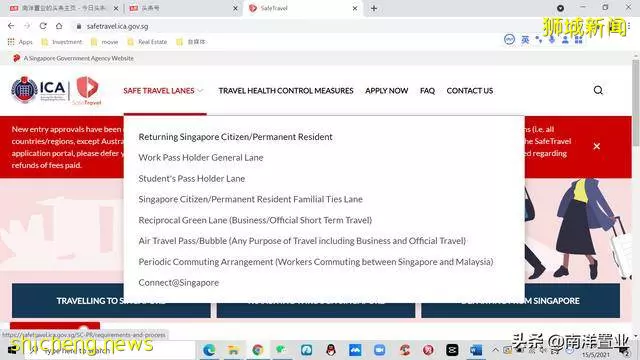Viewport: 640px width, 360px height.
Task: Reload the page with refresh icon
Action: [x=43, y=26]
